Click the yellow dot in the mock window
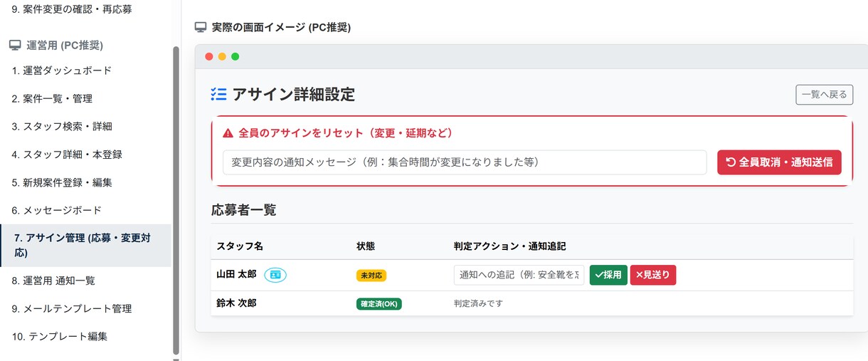Screen dimensions: 868x361 [222, 56]
